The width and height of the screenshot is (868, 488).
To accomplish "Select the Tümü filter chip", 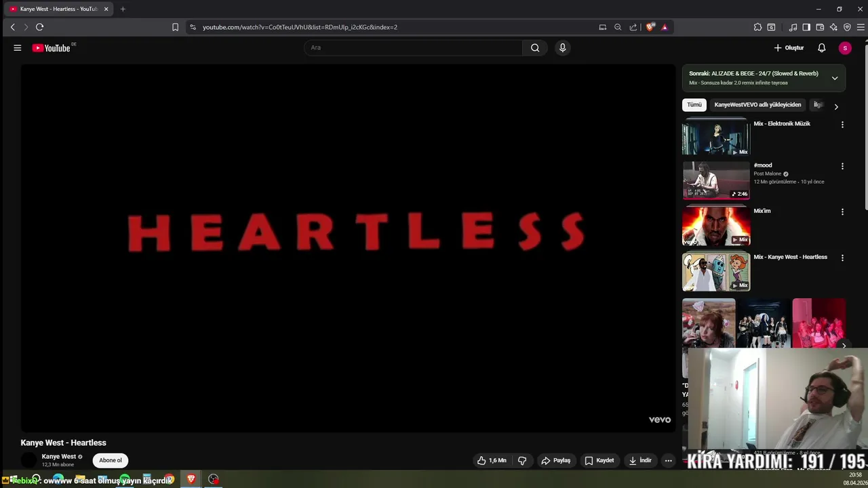I will click(694, 105).
